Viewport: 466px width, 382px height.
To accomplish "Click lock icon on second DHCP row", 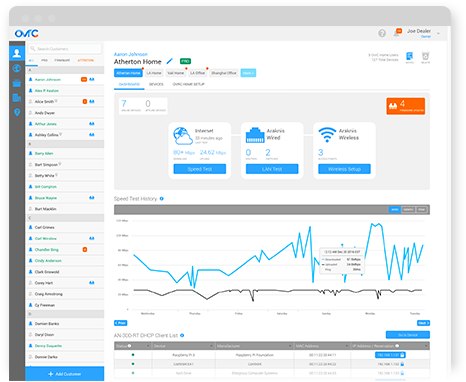I will tap(402, 364).
